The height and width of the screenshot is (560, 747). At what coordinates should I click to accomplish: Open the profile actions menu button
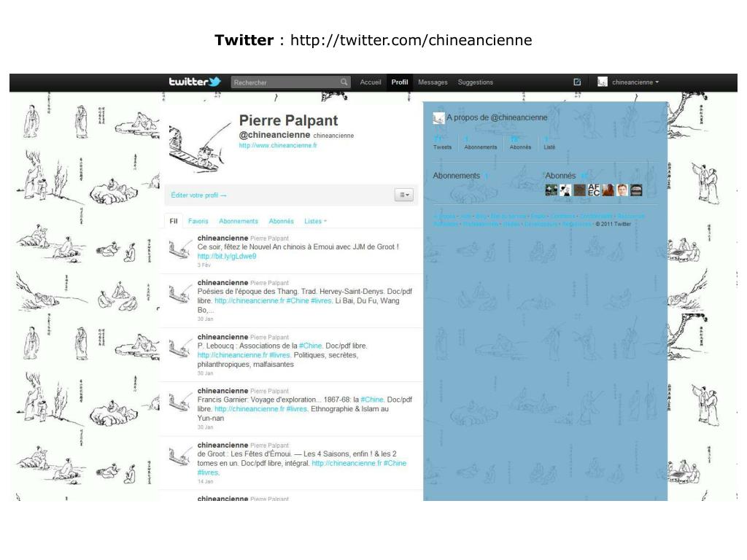coord(404,195)
